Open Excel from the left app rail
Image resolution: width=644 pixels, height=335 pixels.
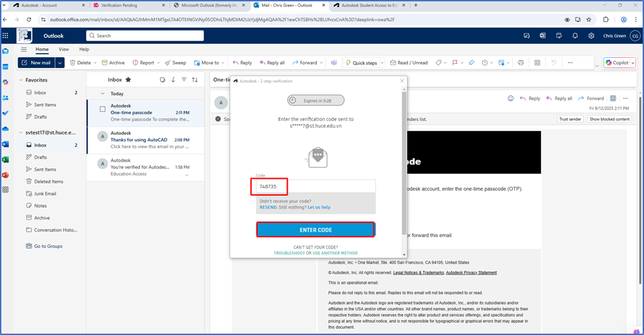click(x=5, y=160)
